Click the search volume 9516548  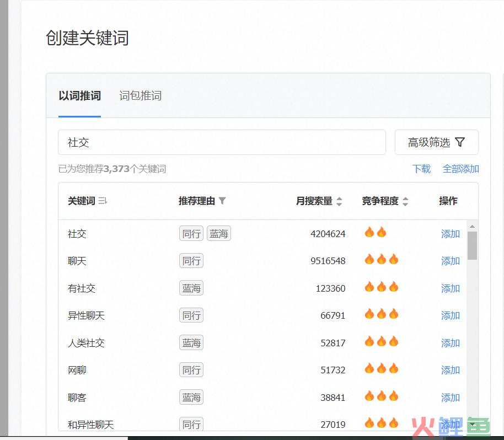(328, 261)
